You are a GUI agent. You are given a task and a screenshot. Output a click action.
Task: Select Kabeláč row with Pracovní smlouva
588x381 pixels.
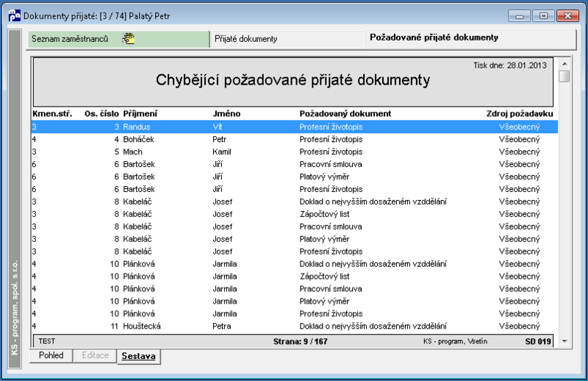coord(295,227)
